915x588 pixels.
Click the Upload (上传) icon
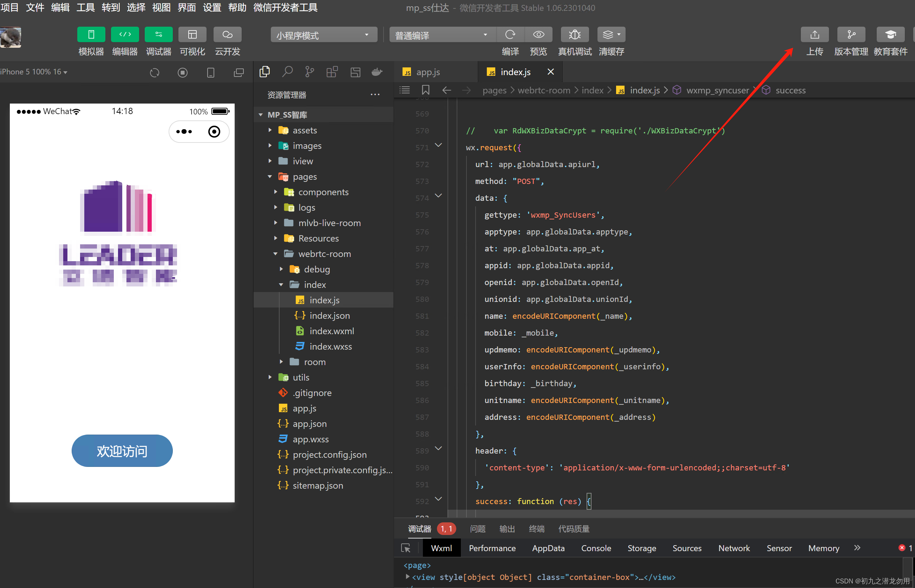pyautogui.click(x=814, y=35)
